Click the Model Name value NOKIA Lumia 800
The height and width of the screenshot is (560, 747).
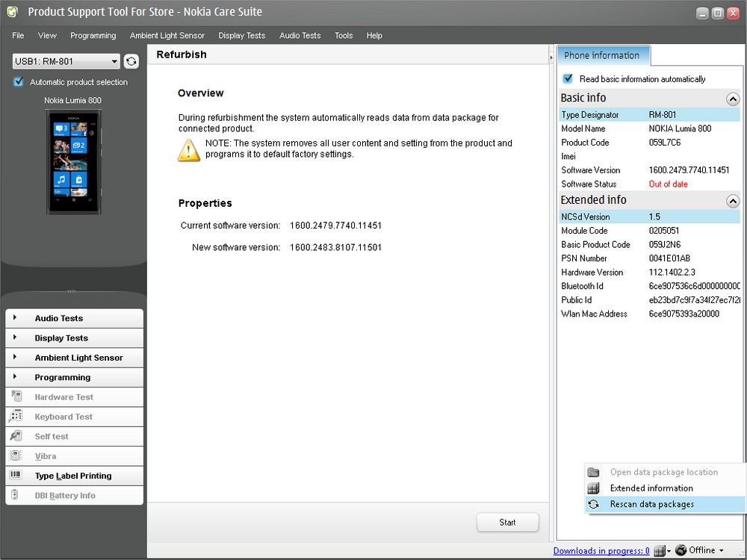680,128
